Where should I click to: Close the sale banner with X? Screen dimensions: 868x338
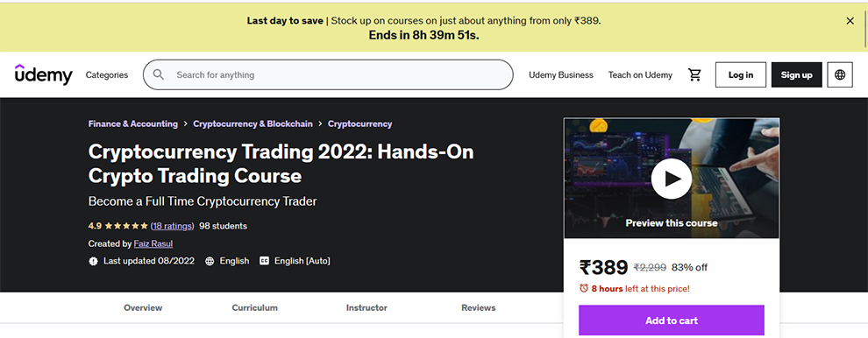850,21
